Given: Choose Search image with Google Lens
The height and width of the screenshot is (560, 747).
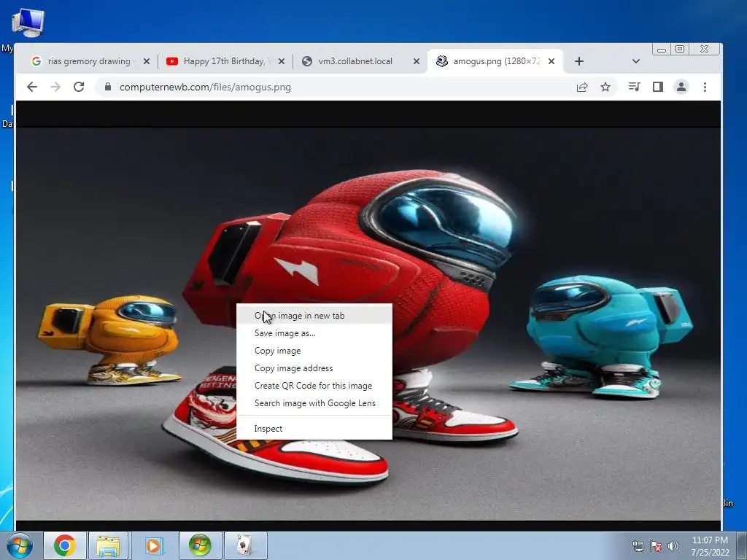Looking at the screenshot, I should 314,403.
